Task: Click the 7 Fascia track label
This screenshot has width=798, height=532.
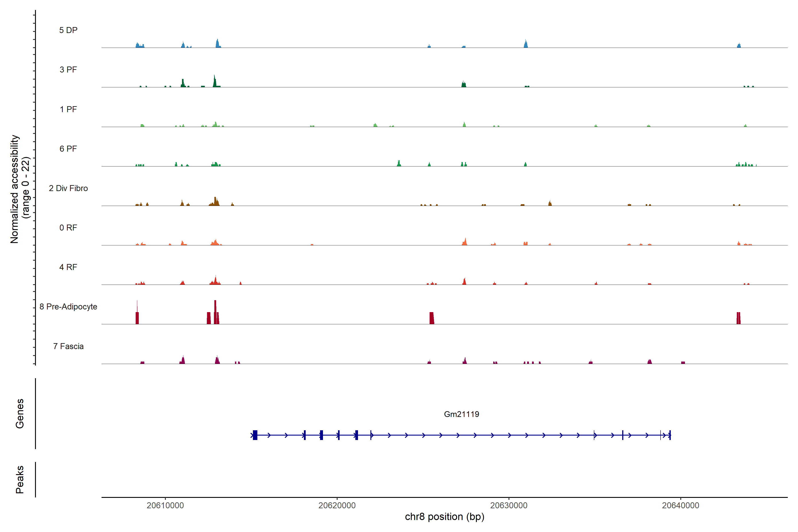Action: 68,346
